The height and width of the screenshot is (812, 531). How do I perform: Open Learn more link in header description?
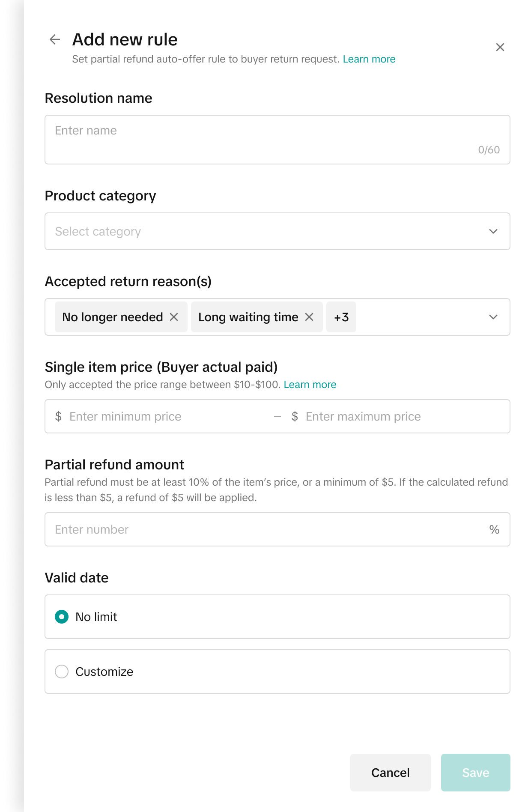coord(369,59)
